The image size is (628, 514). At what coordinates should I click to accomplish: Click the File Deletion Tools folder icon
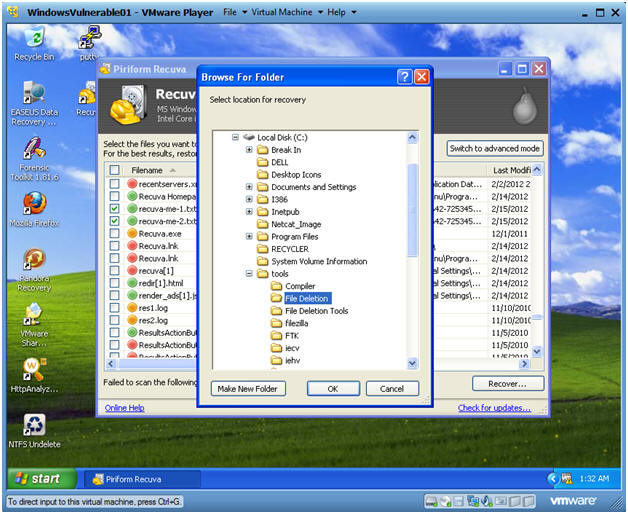276,311
